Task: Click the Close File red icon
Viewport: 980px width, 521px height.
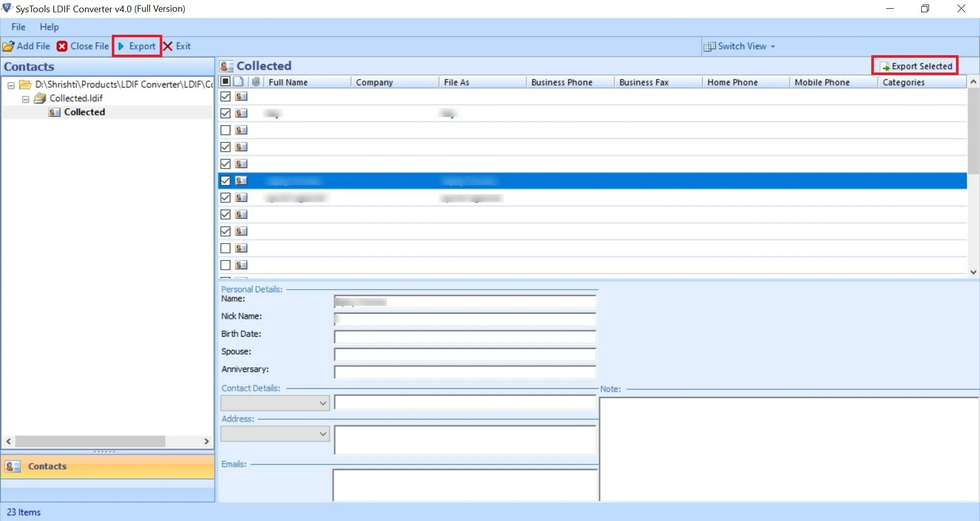Action: pyautogui.click(x=62, y=46)
